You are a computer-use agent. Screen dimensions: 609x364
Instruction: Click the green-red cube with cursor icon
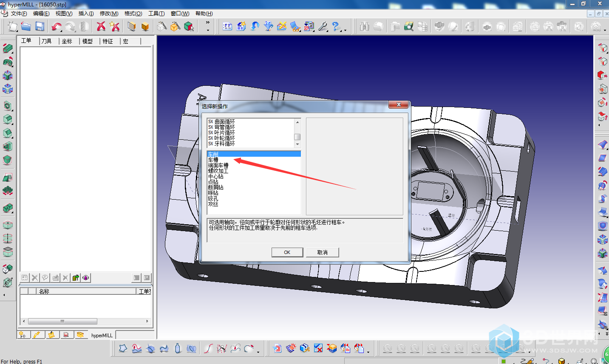tap(189, 26)
